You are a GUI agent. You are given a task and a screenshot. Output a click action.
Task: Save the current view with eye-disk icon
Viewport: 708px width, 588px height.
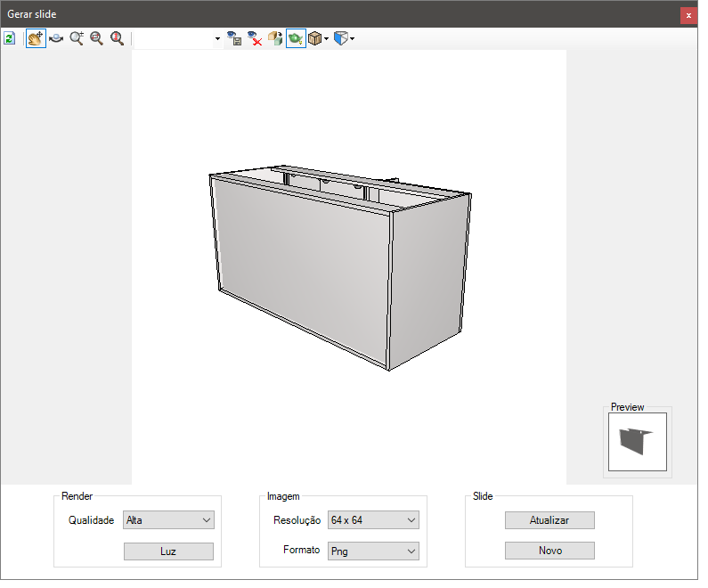pyautogui.click(x=234, y=38)
